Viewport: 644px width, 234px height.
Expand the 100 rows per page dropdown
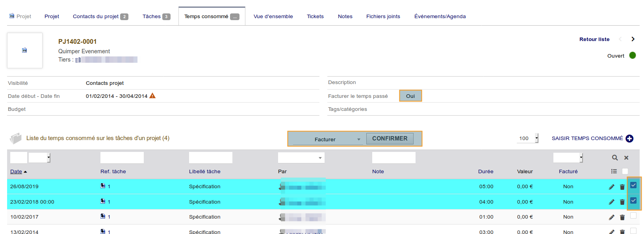coord(528,139)
